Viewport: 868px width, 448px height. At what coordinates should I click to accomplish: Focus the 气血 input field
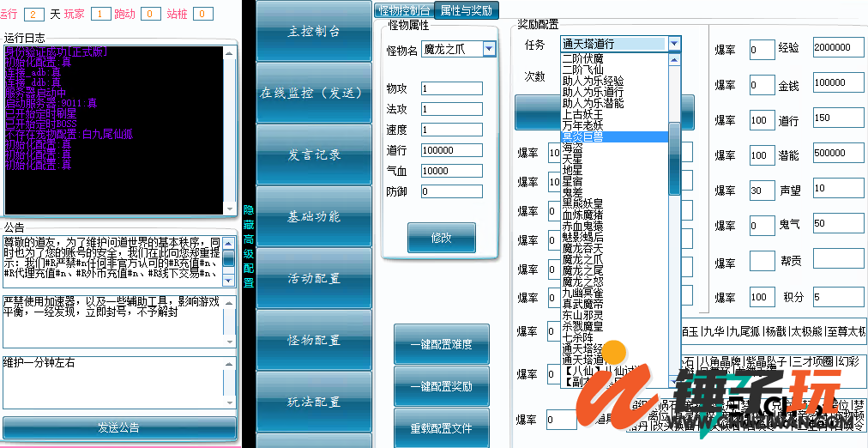point(451,171)
